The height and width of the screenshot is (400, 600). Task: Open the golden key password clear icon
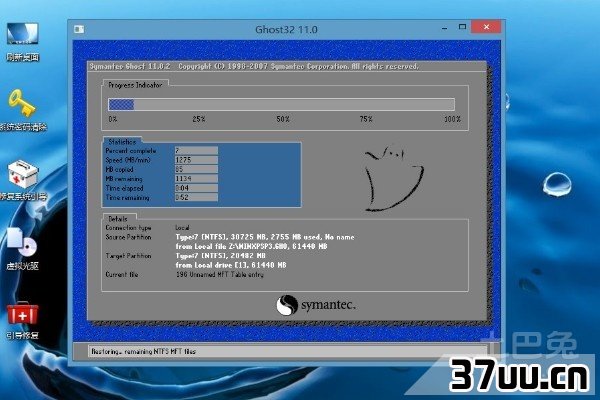pyautogui.click(x=22, y=110)
